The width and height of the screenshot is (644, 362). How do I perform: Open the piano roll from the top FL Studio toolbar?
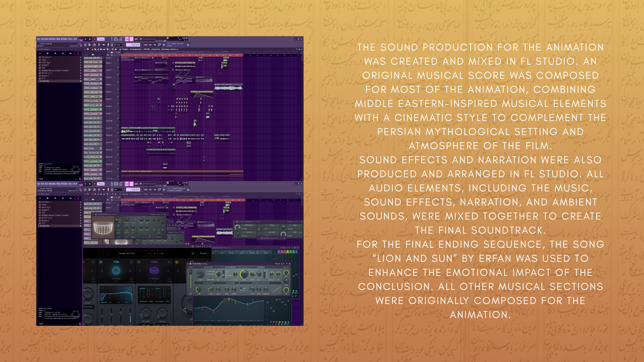coord(90,45)
